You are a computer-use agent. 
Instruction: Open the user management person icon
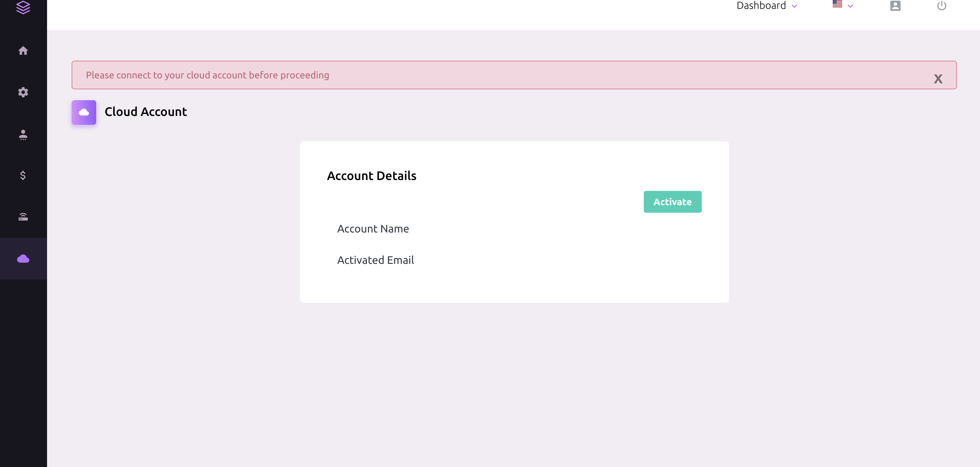23,135
